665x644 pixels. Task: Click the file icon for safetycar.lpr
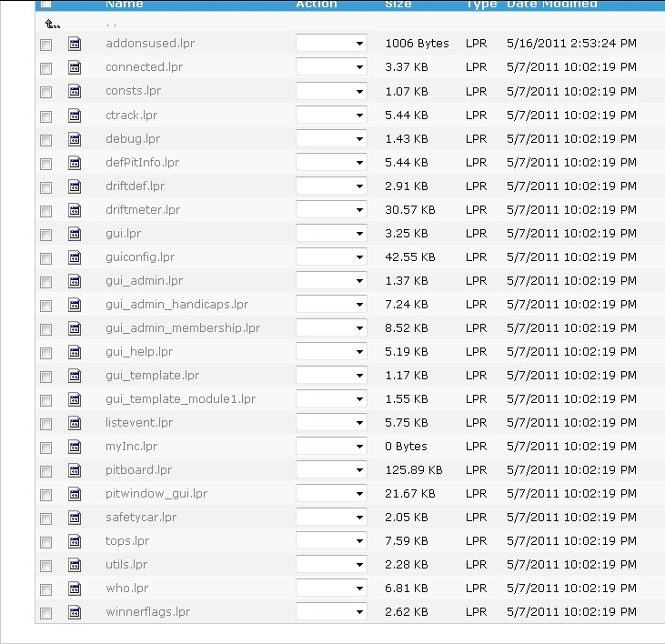point(75,518)
